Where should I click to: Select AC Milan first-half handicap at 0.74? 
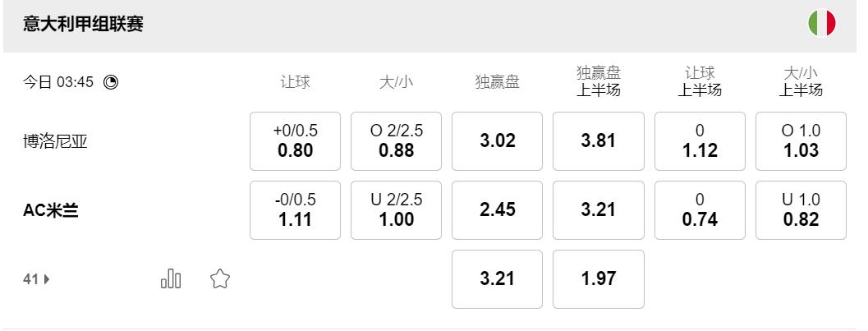coord(700,210)
